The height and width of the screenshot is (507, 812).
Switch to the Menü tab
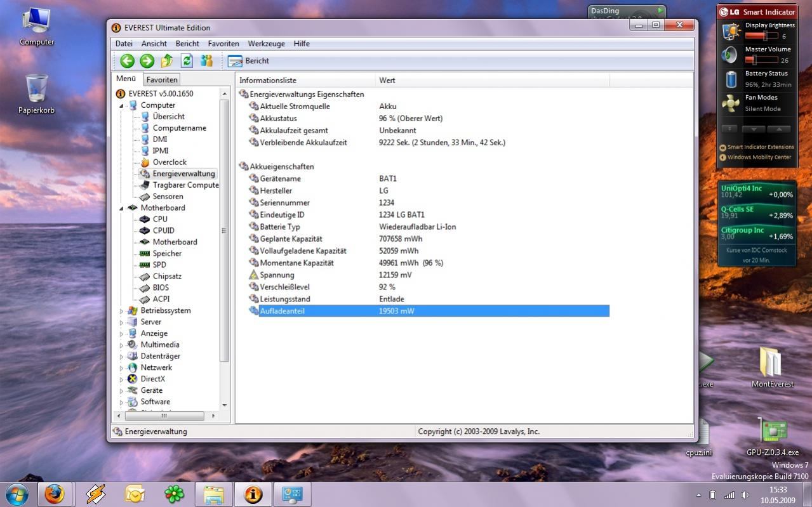[126, 79]
